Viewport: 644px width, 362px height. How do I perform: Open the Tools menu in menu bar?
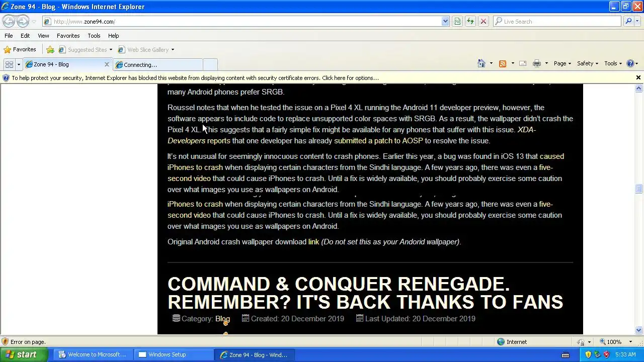[94, 36]
